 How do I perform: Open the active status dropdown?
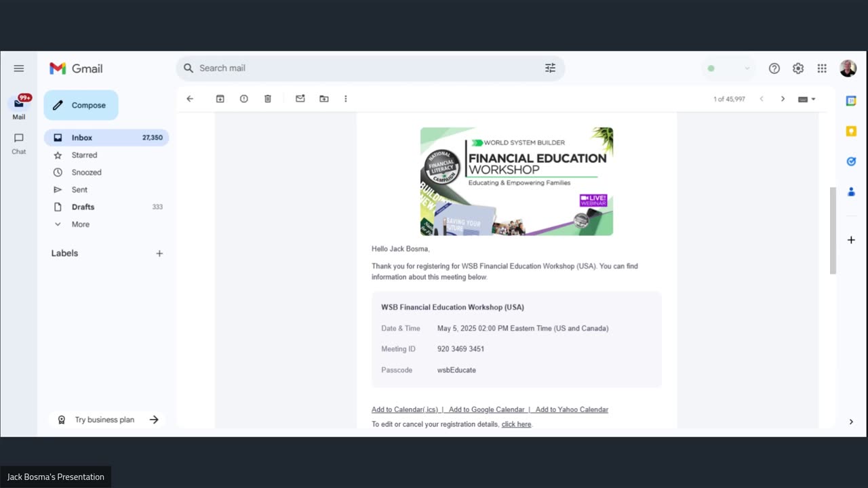(729, 68)
